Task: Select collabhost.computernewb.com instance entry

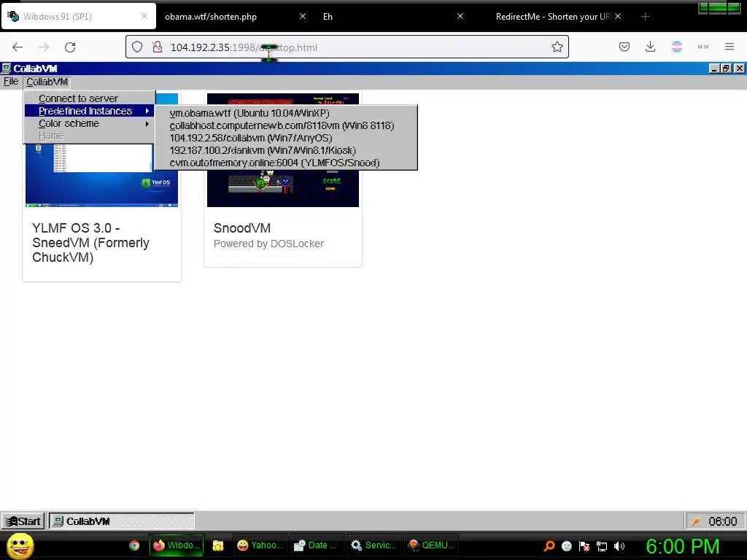Action: (x=286, y=125)
